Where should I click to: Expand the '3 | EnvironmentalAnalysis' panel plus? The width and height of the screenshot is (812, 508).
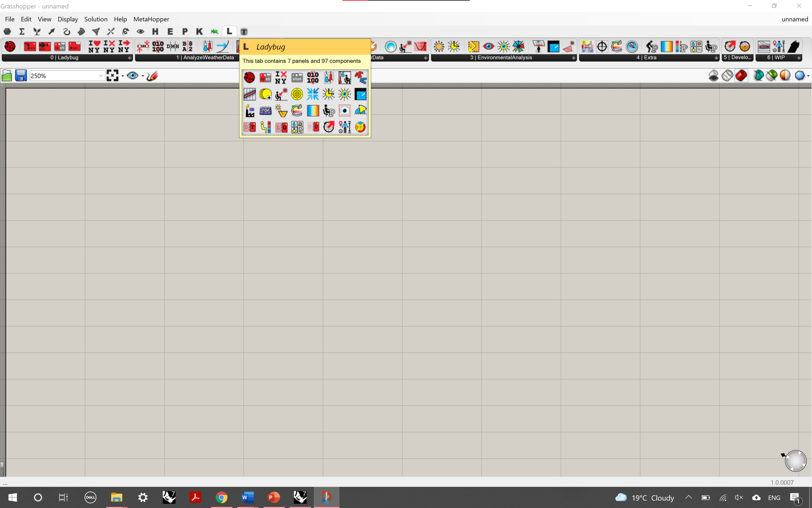(574, 58)
